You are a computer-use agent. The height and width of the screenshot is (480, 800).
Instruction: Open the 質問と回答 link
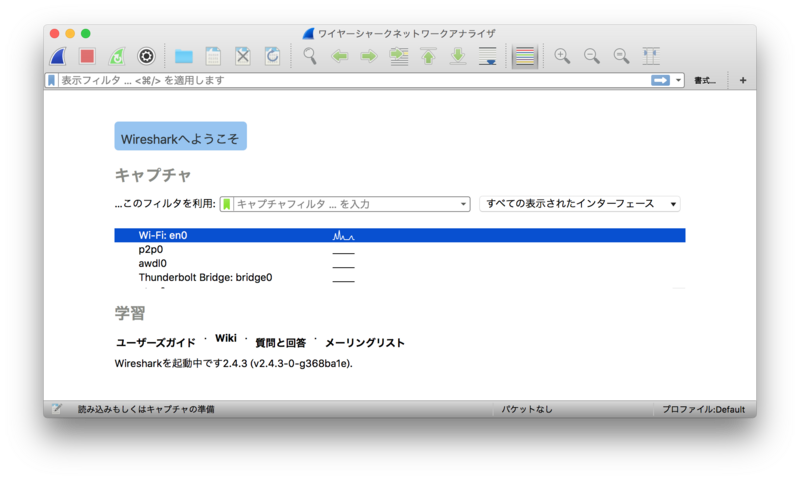tap(280, 343)
